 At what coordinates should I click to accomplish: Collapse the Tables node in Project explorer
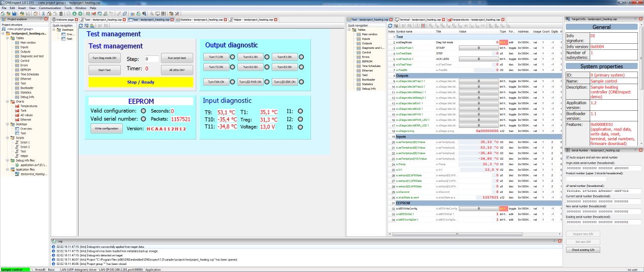[8, 38]
